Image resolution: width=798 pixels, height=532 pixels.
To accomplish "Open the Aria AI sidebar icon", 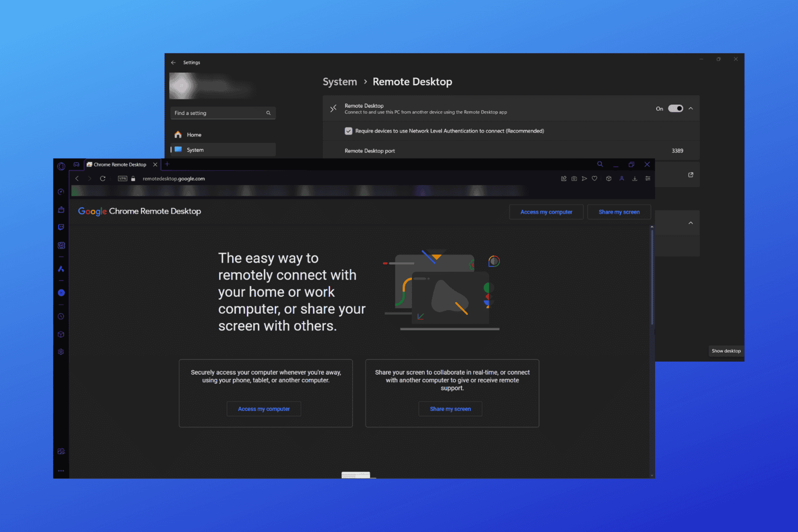I will (x=61, y=269).
